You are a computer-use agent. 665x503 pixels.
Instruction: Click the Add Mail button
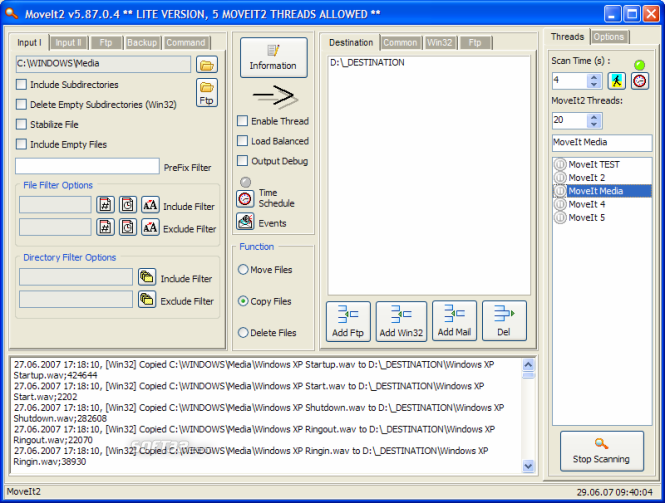(x=454, y=321)
